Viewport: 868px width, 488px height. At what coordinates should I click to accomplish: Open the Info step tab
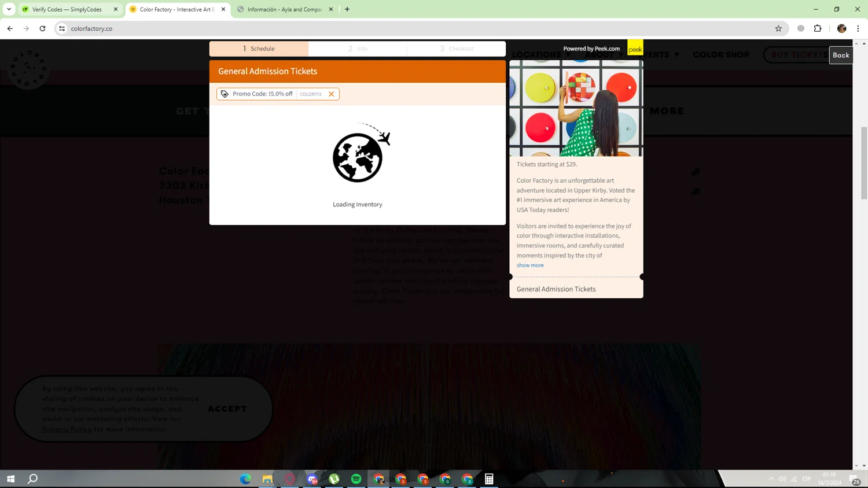(x=358, y=49)
